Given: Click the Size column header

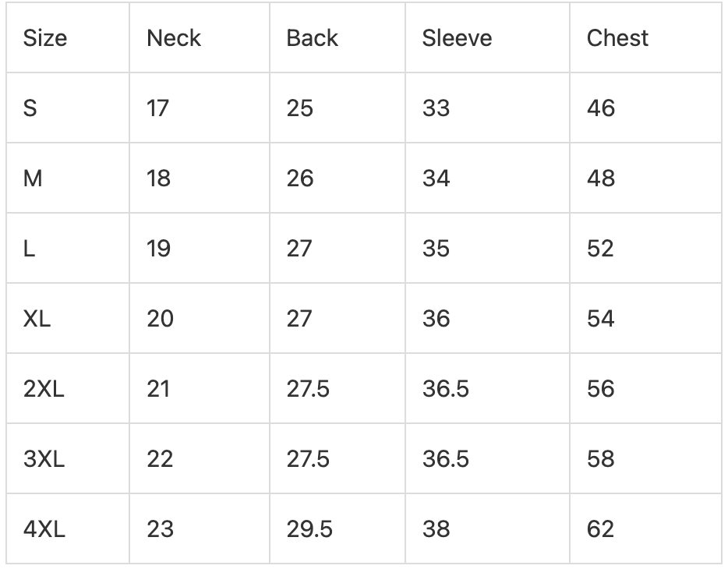Looking at the screenshot, I should coord(45,38).
